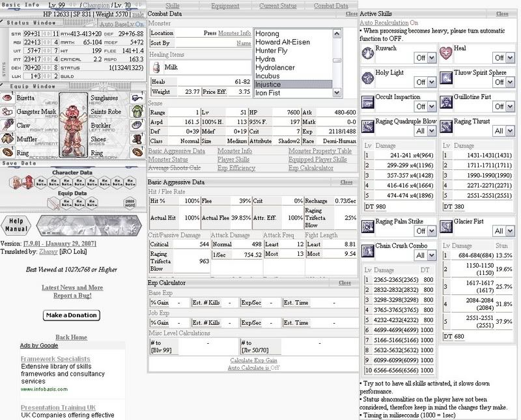Screen dimensions: 521x420
Task: Click the Guillotine Fist skill icon
Action: [x=446, y=102]
